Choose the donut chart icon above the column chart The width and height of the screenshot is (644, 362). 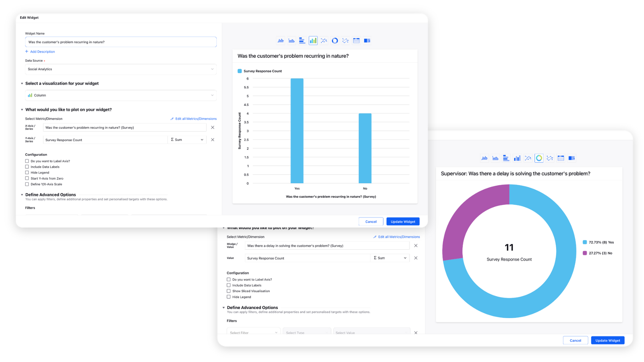coord(335,41)
